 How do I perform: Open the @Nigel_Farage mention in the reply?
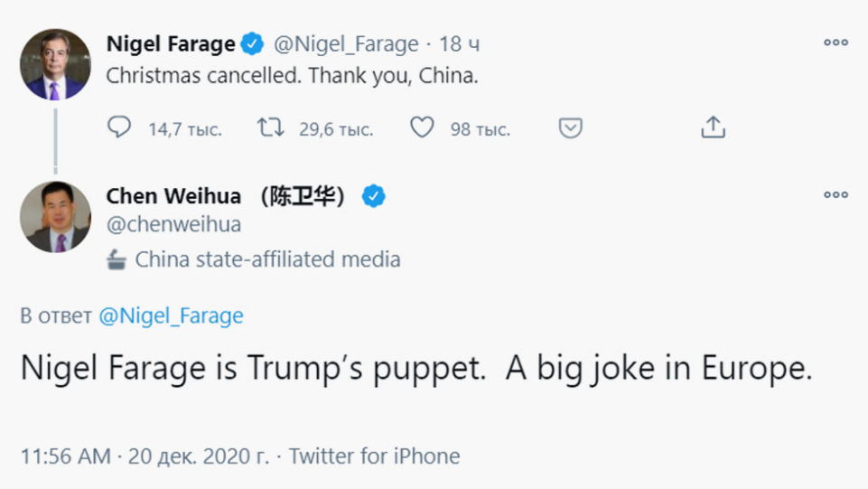pos(171,315)
